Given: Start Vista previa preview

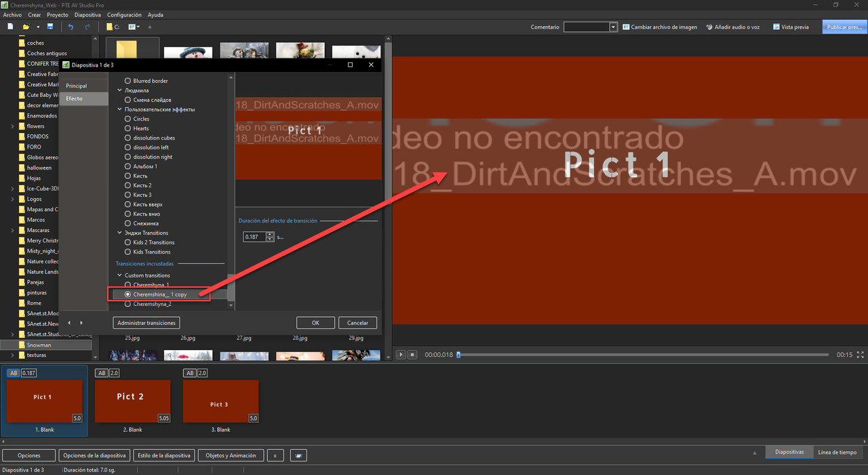Looking at the screenshot, I should (790, 27).
